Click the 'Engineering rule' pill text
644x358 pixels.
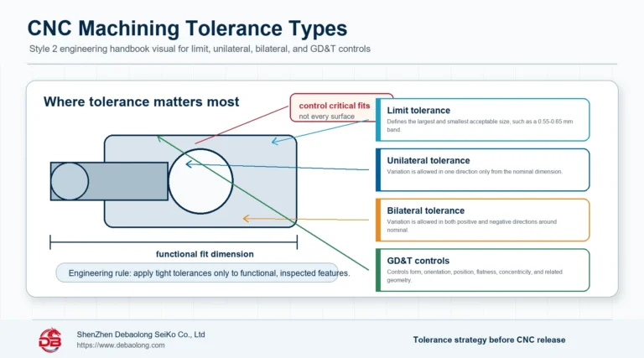[x=209, y=273]
